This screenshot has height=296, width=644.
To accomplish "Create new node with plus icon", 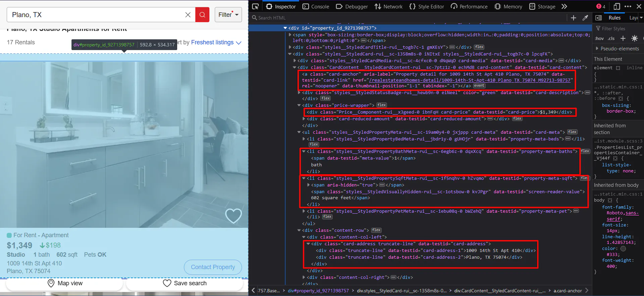I will pos(574,18).
